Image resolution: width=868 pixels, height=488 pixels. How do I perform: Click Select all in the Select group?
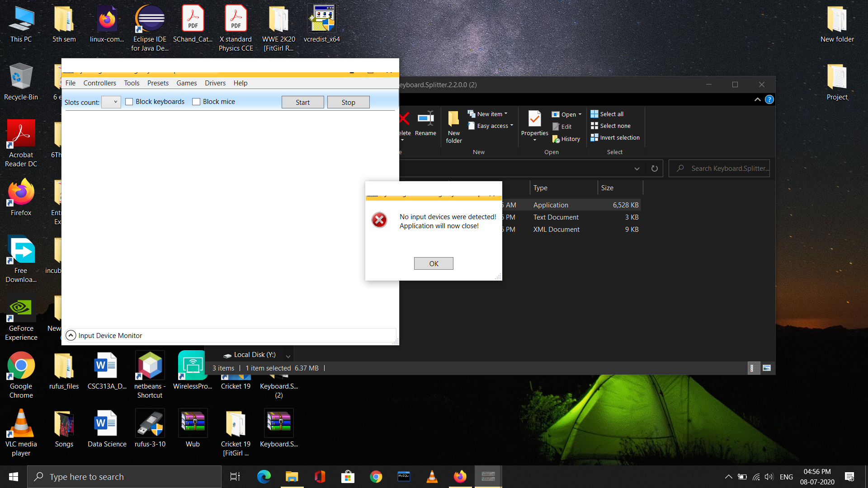click(607, 114)
